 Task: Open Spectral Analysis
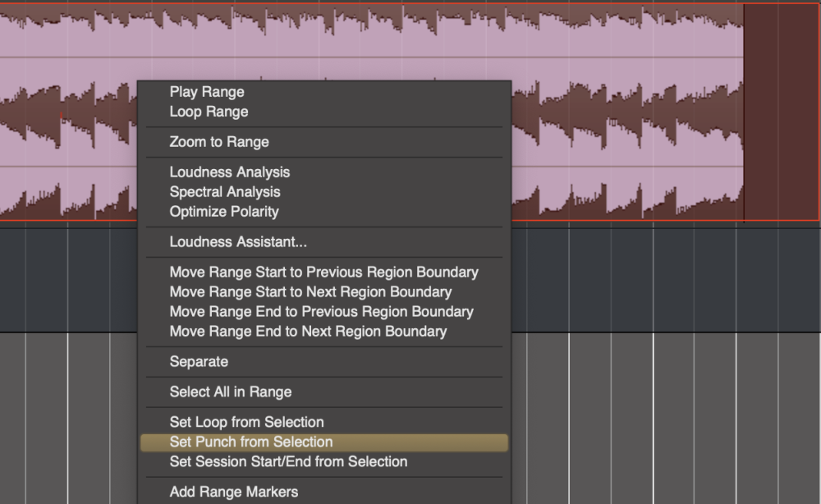point(224,191)
